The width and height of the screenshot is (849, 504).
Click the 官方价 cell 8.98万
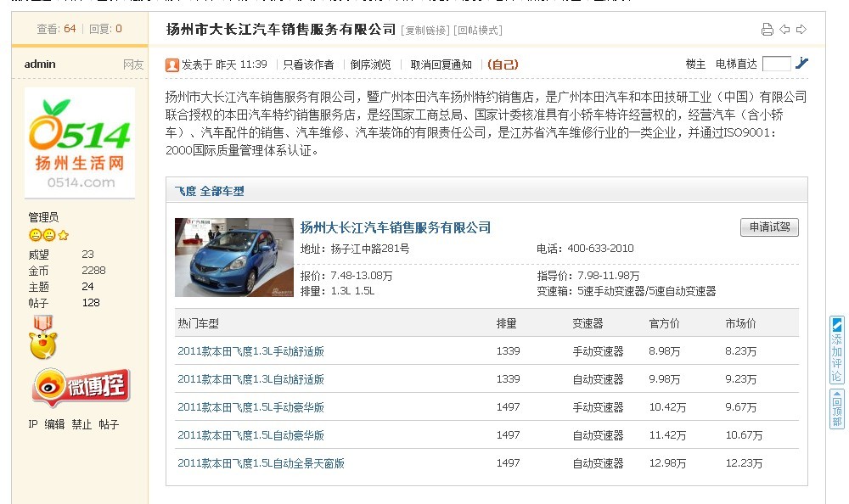(665, 351)
